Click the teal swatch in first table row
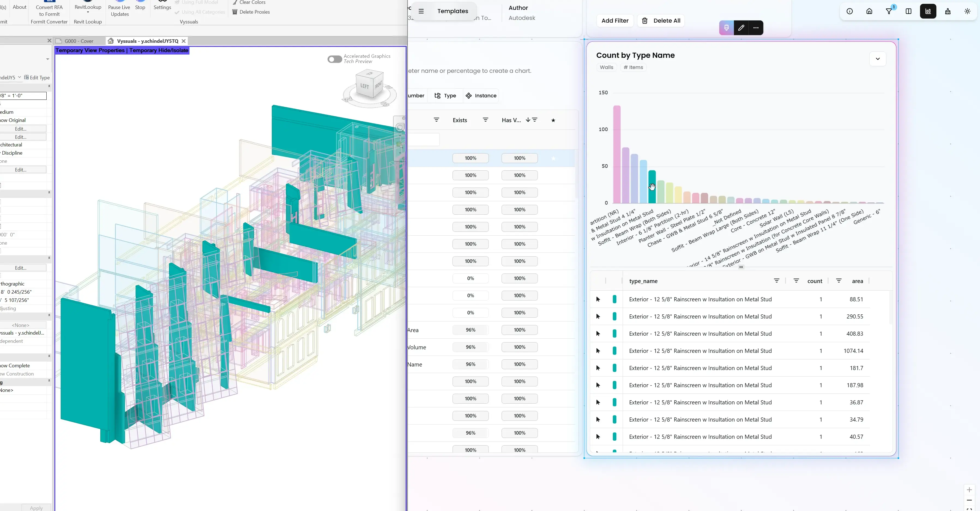The image size is (980, 511). point(614,299)
